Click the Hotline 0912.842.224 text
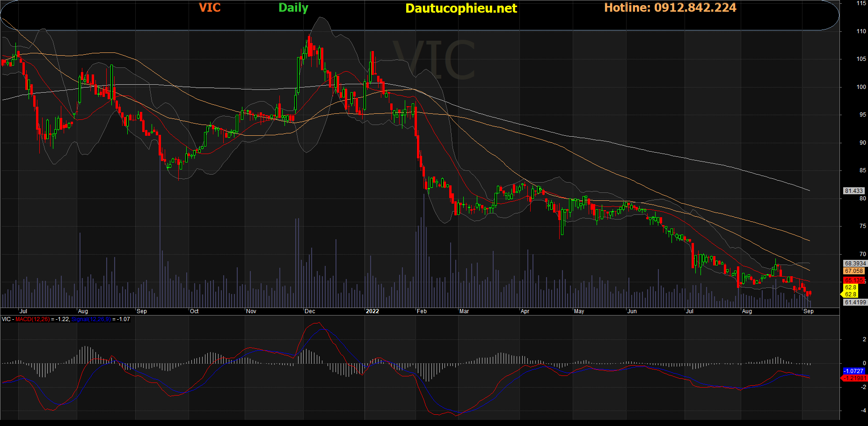Screen dimensions: 868x426 coord(670,7)
